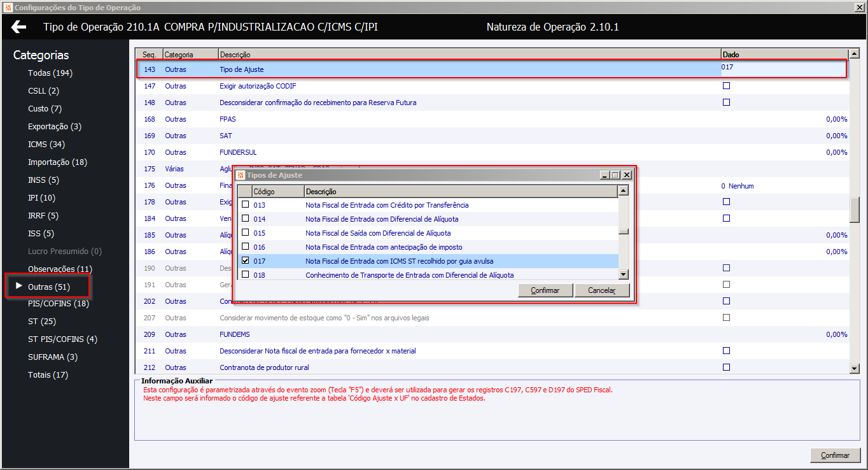Click main grid scrollbar down arrow
Screen dimensions: 868x470
pyautogui.click(x=855, y=369)
